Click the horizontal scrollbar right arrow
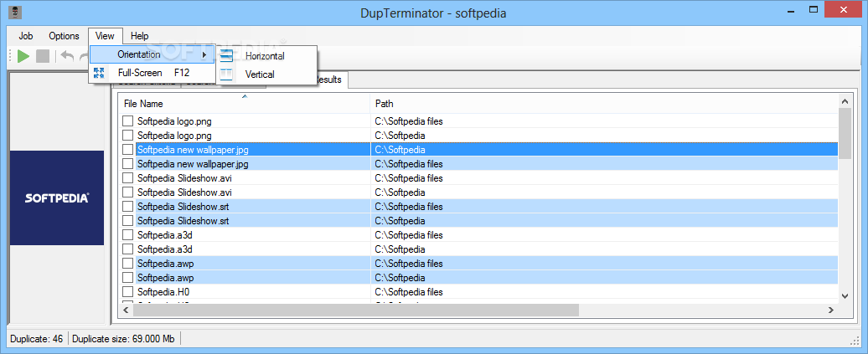Screen dimensions: 868x354 click(x=831, y=310)
